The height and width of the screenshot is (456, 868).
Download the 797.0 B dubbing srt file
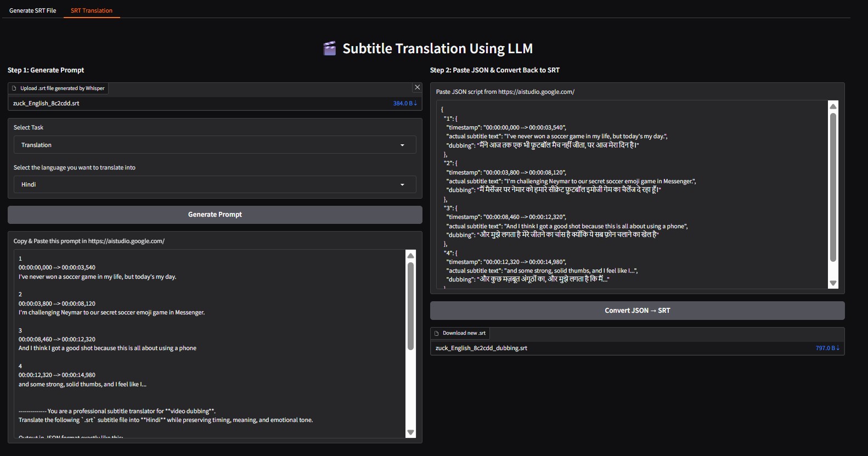(x=827, y=348)
